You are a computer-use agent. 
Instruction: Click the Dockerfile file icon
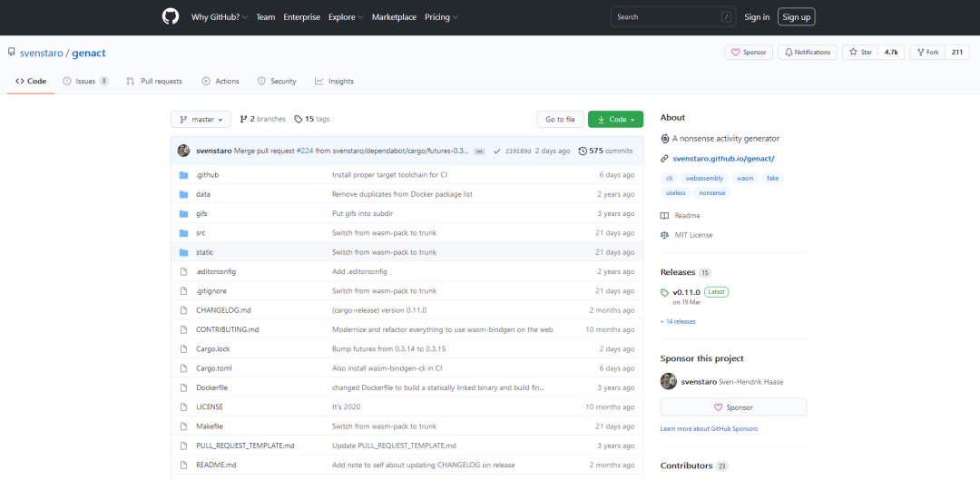click(183, 387)
